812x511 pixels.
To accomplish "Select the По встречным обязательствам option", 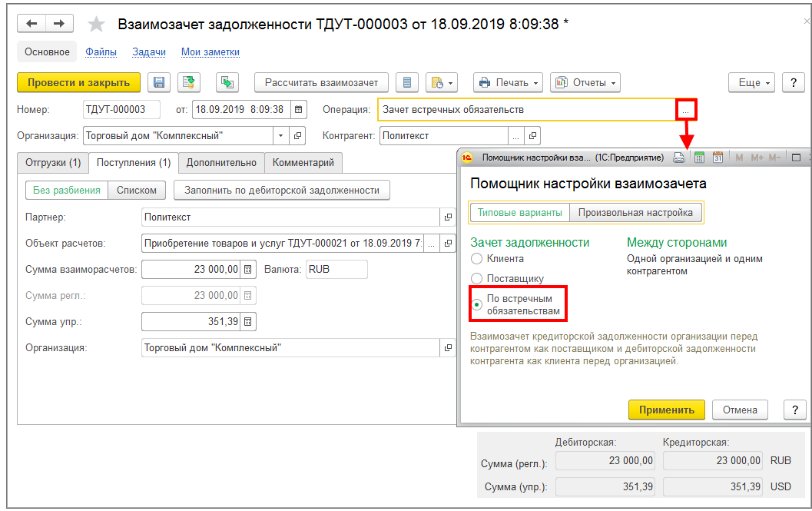I will (x=477, y=304).
